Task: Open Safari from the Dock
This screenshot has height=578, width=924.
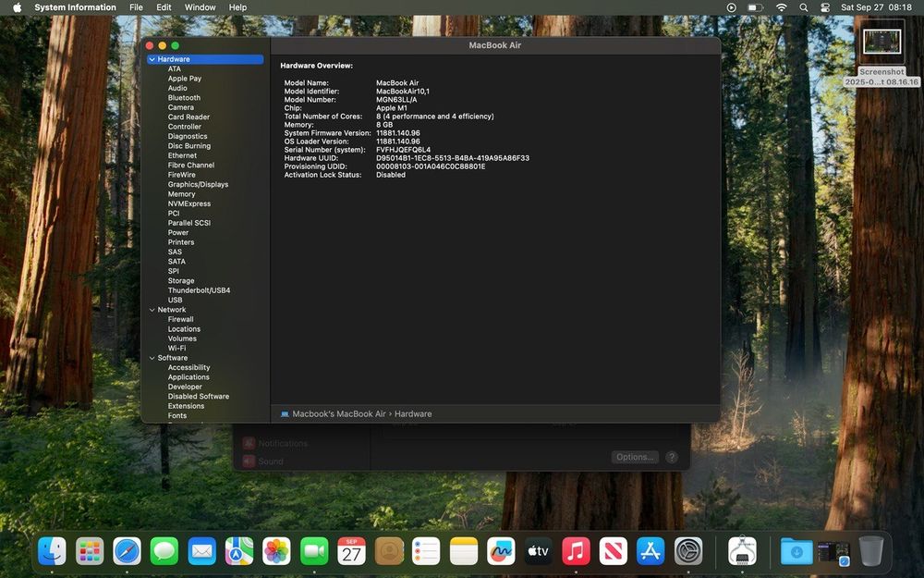Action: pos(127,551)
